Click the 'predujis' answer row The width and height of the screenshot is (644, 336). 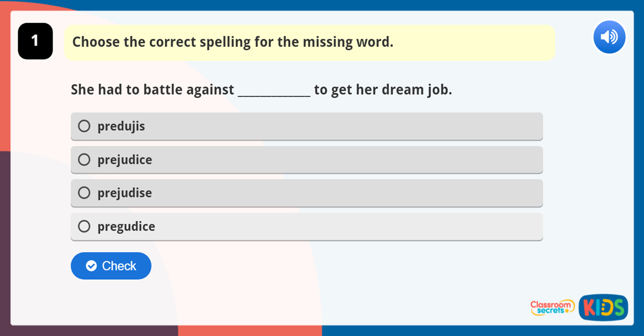306,126
